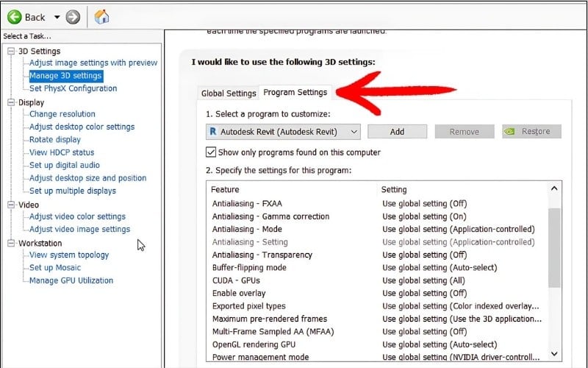Open Adjust desktop size and position
This screenshot has width=588, height=368.
point(87,177)
